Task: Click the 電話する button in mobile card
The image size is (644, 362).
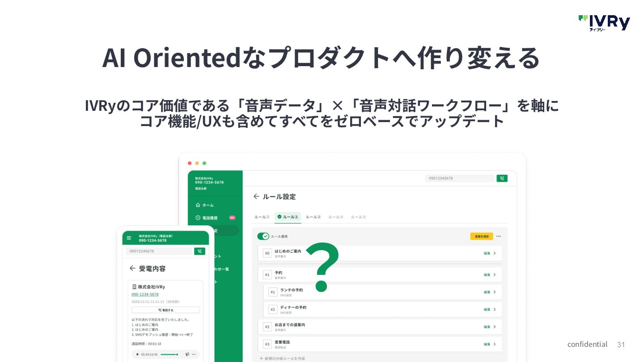Action: [165, 310]
